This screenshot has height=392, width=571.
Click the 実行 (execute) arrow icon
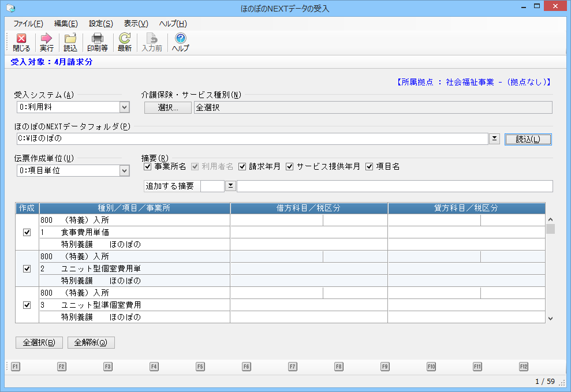click(47, 39)
